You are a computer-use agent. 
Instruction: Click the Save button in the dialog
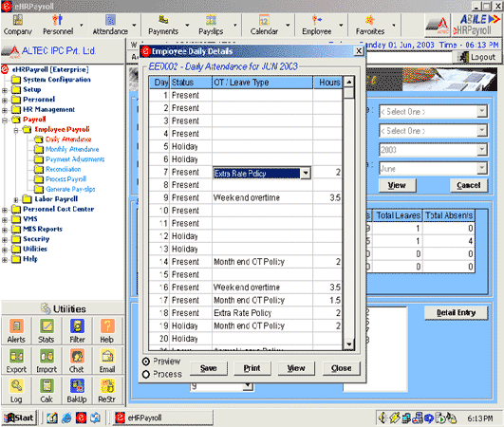pos(209,368)
